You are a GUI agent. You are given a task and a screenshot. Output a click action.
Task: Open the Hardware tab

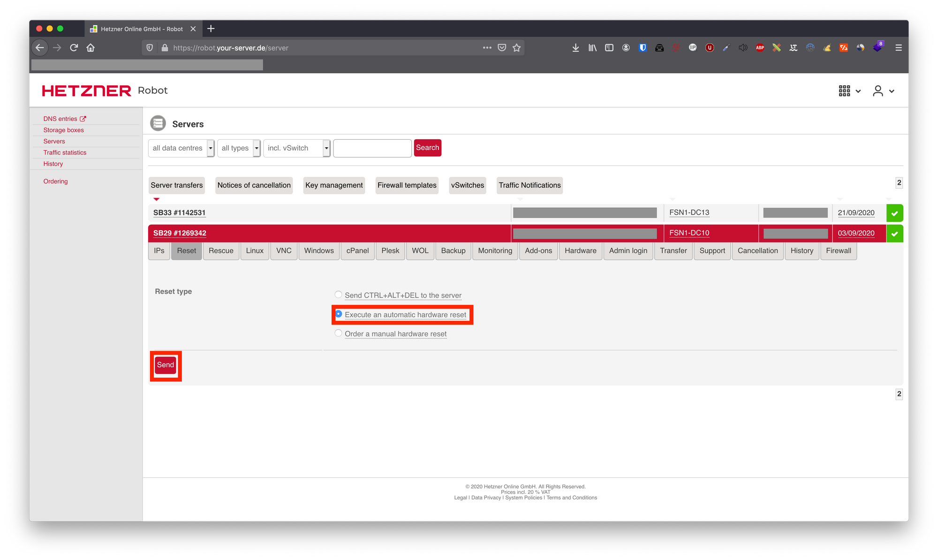coord(581,251)
